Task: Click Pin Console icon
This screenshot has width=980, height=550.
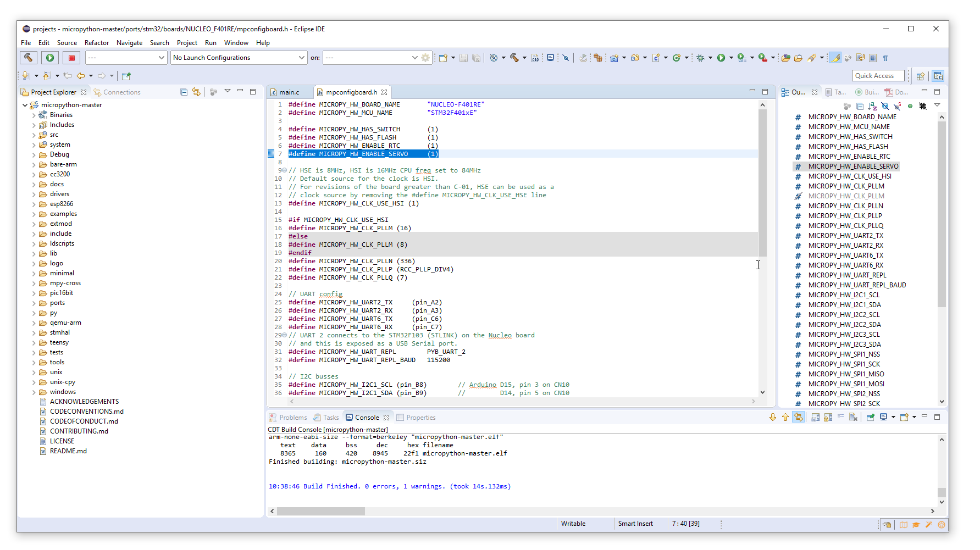Action: pos(871,417)
